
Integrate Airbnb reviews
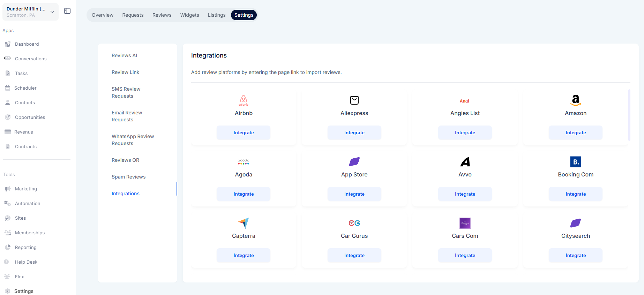point(244,133)
